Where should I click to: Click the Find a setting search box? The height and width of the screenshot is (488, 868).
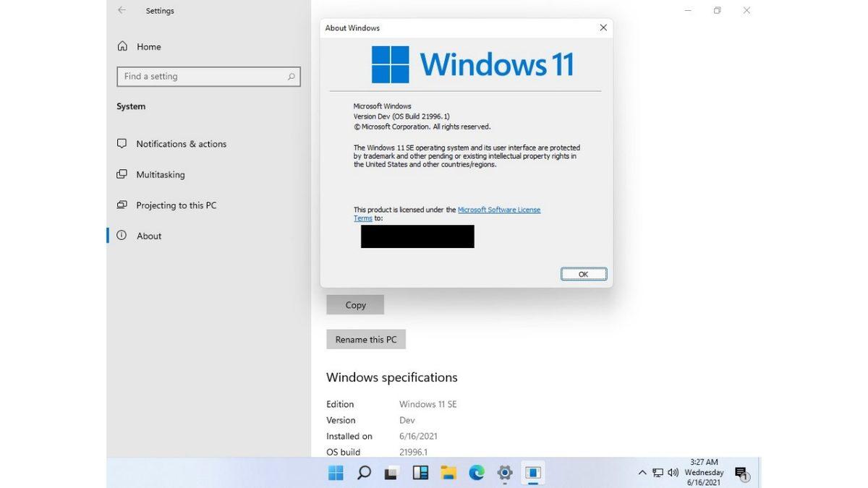click(208, 76)
